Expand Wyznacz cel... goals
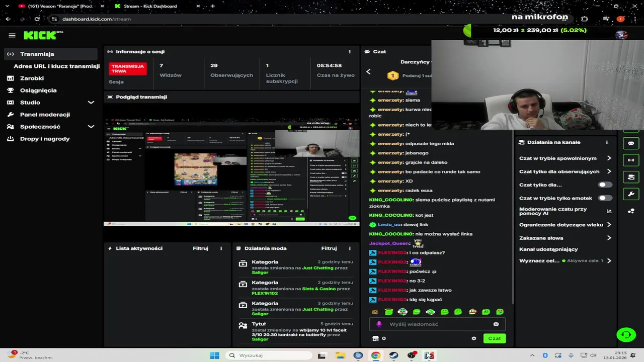644x362 pixels. (565, 260)
